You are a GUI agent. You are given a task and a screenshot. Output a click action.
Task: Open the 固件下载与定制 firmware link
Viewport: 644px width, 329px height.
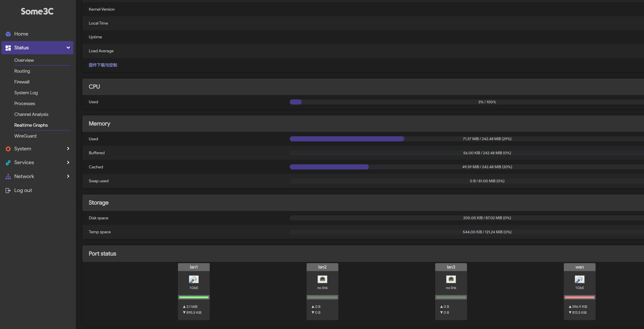point(103,65)
